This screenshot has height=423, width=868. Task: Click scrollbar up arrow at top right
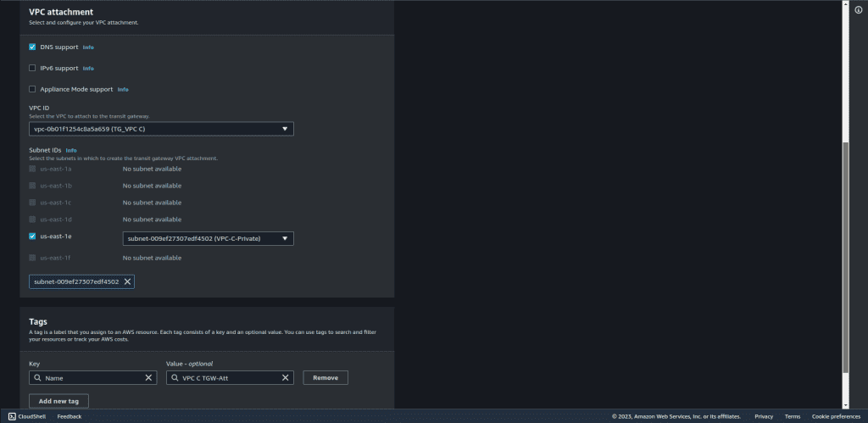click(845, 5)
